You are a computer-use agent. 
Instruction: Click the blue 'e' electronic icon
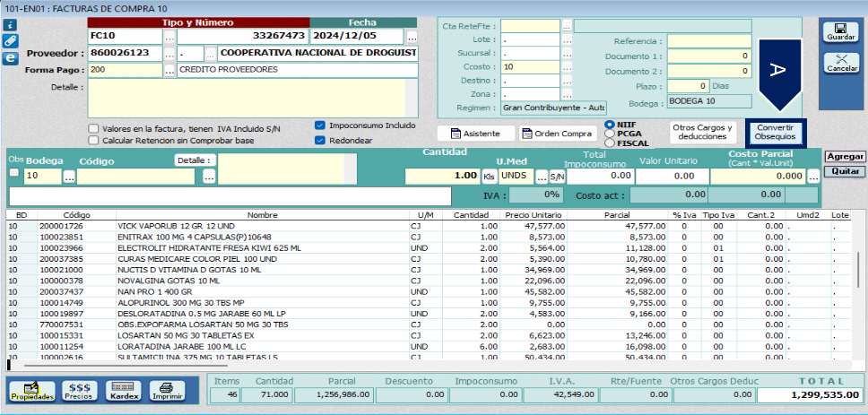[x=10, y=57]
